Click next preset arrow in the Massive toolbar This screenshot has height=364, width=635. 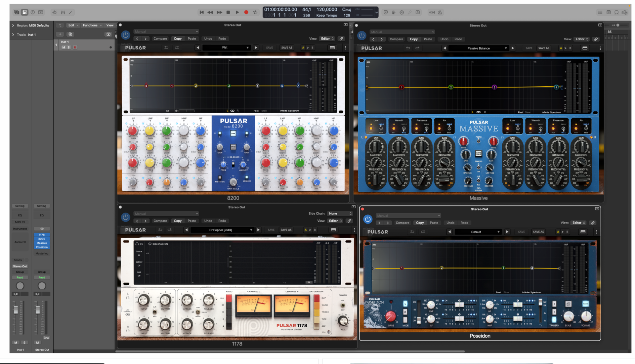[x=513, y=48]
